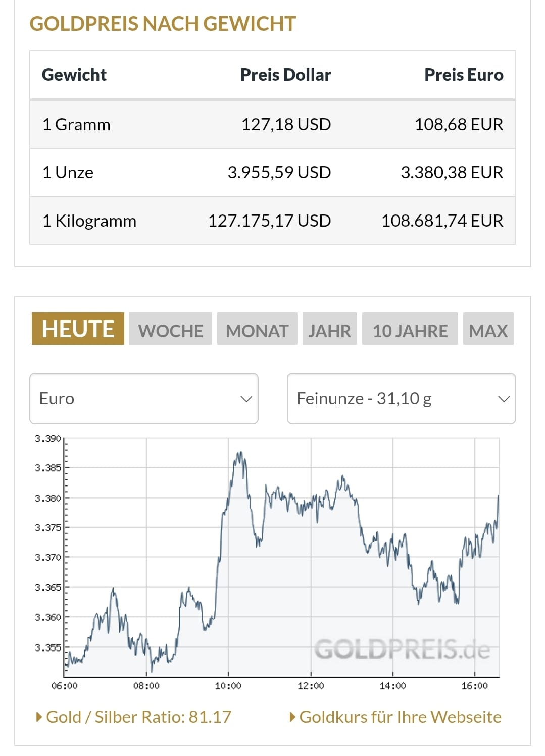Open the MONAT chart tab
This screenshot has height=756, width=545.
tap(257, 331)
